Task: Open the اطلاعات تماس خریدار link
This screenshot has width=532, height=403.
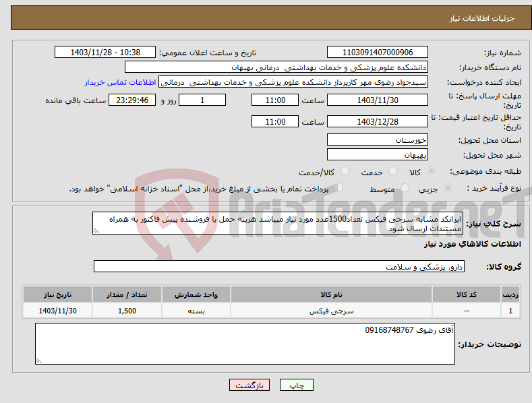Action: [120, 82]
